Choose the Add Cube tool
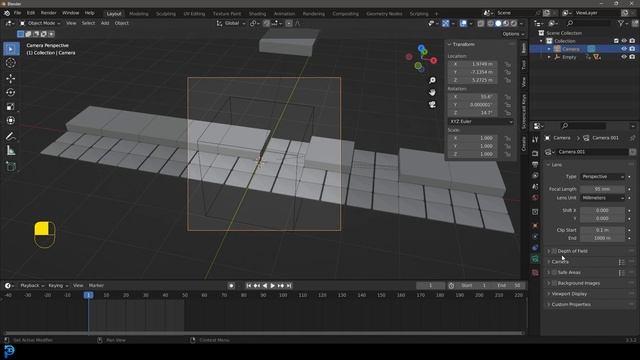640x360 pixels. [x=11, y=167]
